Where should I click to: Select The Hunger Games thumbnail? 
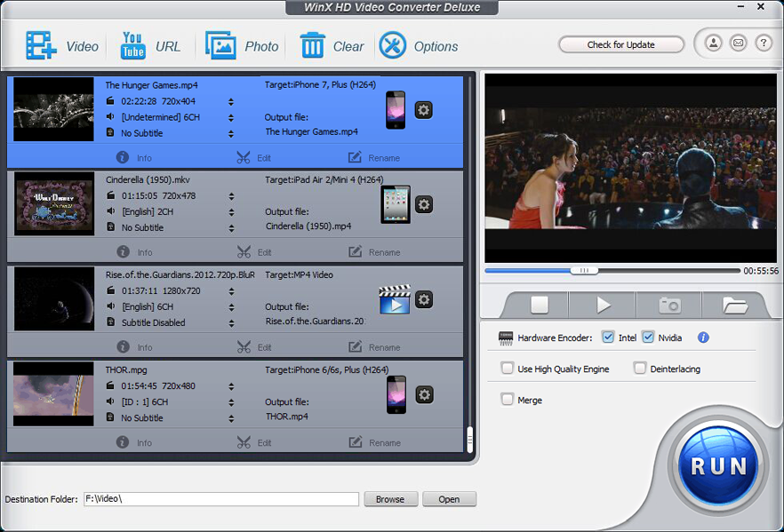coord(53,109)
